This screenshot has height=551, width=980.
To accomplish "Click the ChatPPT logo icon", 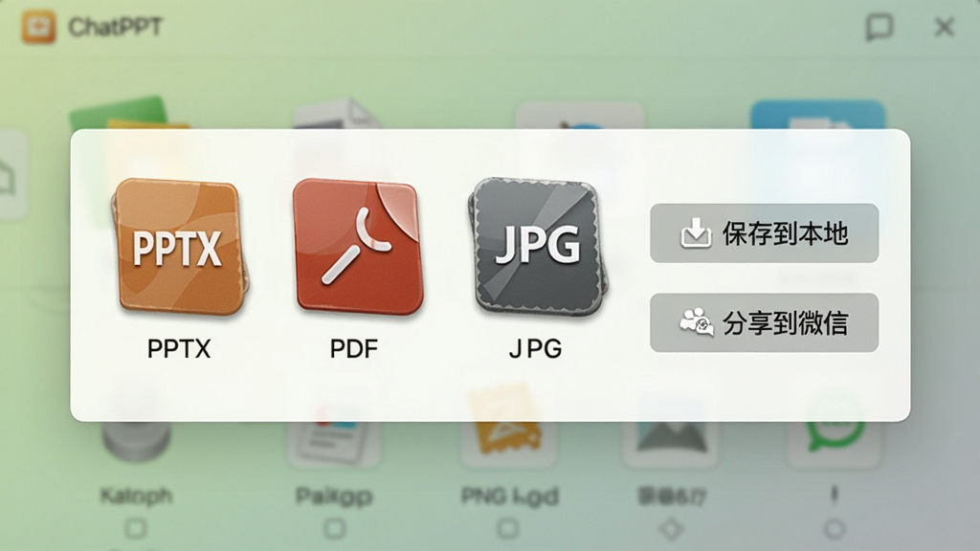I will pyautogui.click(x=38, y=27).
